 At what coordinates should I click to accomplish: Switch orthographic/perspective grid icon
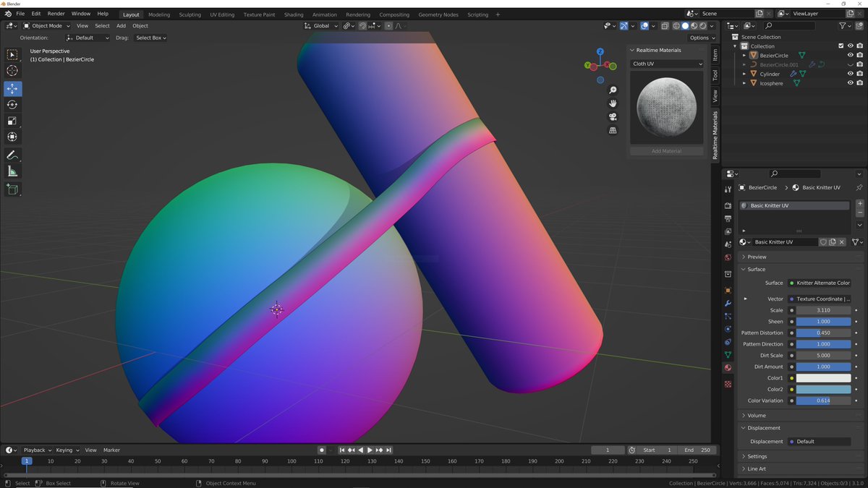(613, 131)
